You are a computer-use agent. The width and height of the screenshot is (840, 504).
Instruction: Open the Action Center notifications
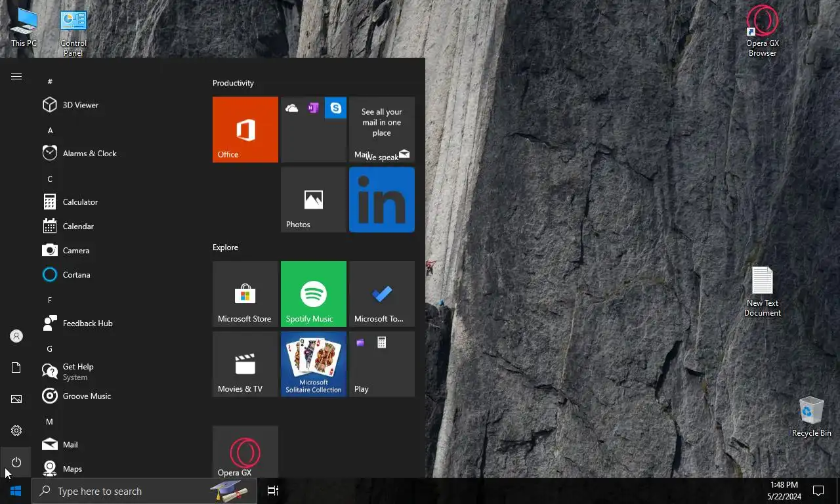tap(818, 491)
